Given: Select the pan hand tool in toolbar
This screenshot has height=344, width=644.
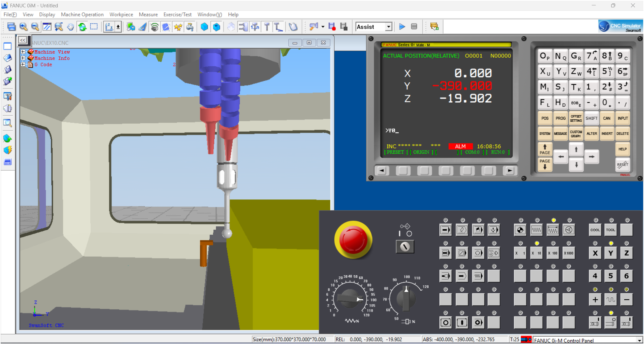Looking at the screenshot, I should [x=70, y=27].
